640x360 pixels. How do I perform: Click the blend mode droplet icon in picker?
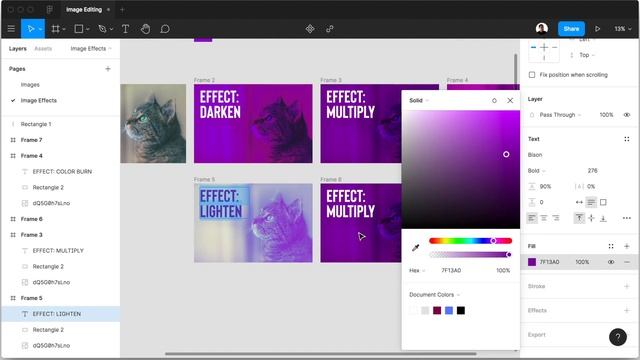click(494, 100)
